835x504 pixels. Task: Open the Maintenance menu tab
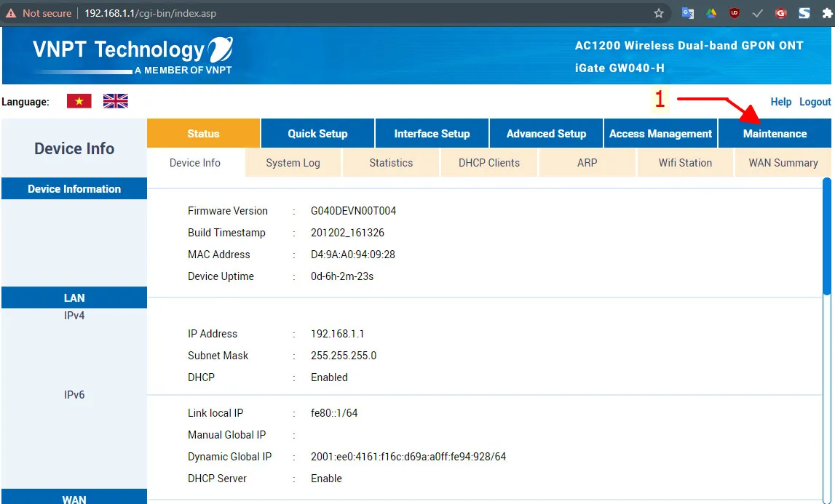click(775, 134)
